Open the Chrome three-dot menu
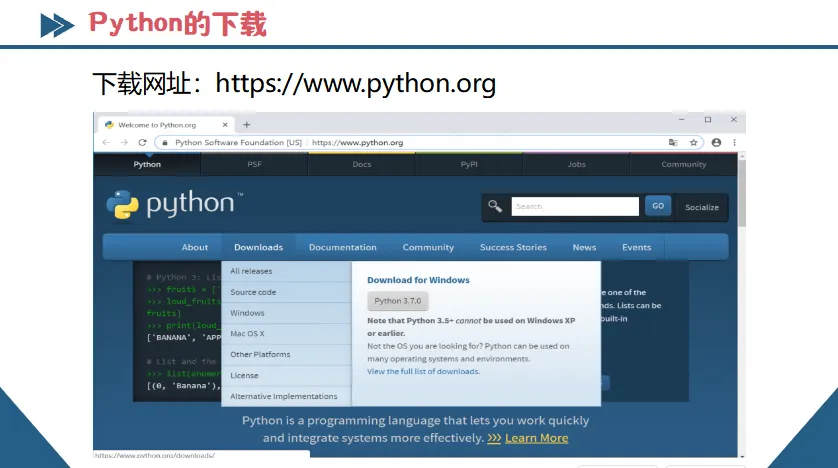The height and width of the screenshot is (468, 838). pyautogui.click(x=734, y=143)
